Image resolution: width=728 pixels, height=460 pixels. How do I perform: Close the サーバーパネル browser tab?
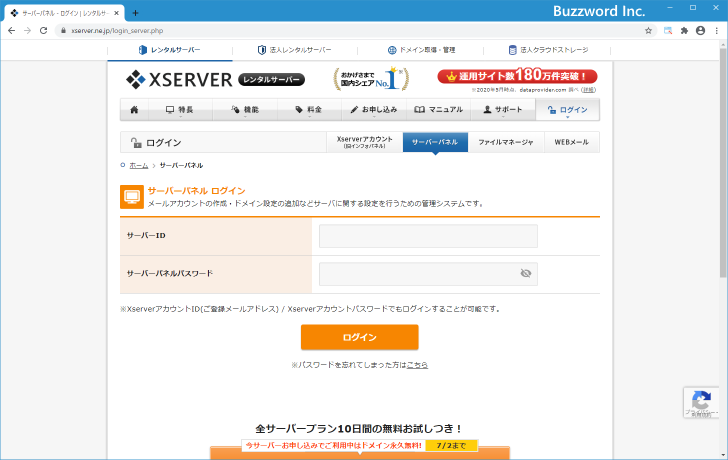[117, 13]
